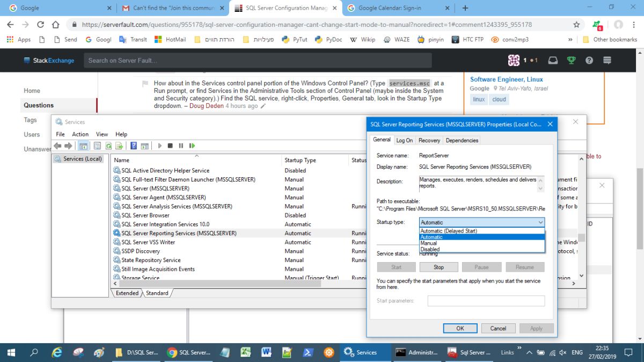
Task: Bookmark this page with the star icon
Action: (x=576, y=25)
